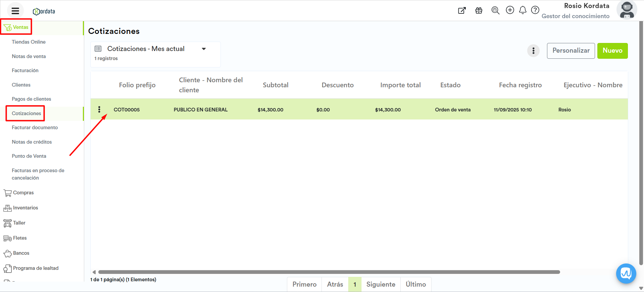Click the Nuevo button
Screen dimensions: 644x292
tap(612, 51)
